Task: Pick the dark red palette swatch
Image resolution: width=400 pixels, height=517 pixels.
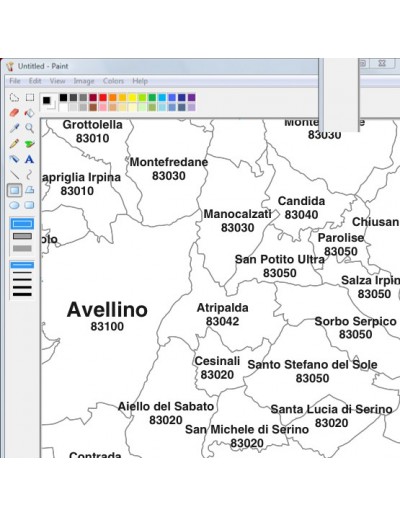Action: (93, 97)
